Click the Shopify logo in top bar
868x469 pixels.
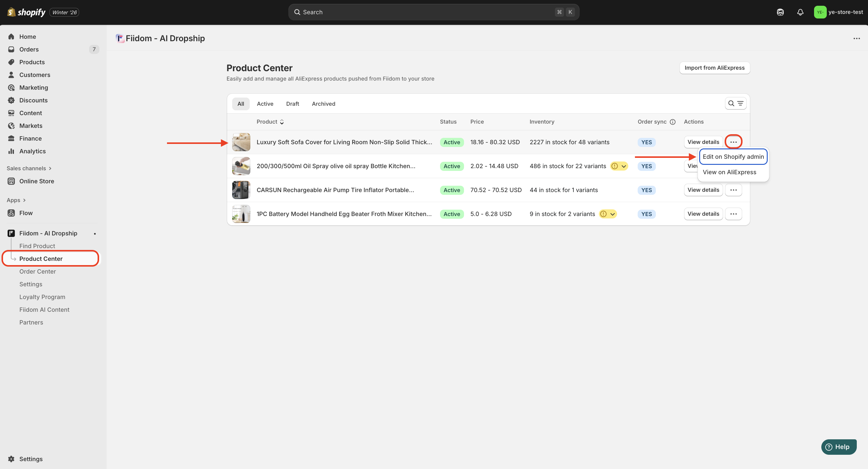point(26,12)
